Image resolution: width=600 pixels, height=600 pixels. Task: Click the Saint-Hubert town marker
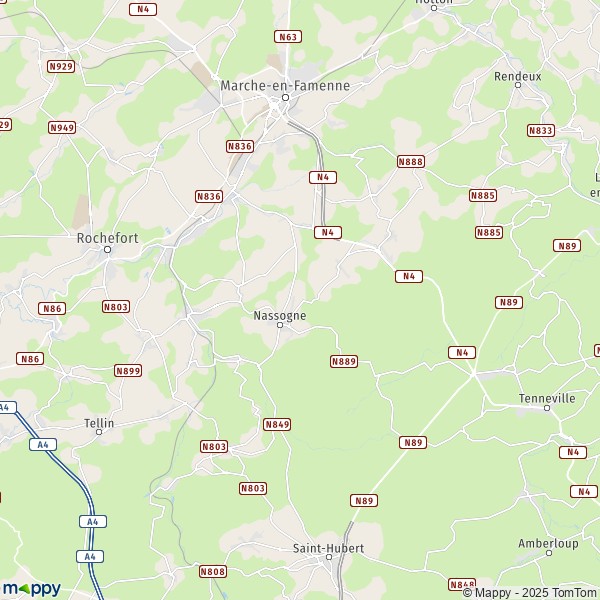329,557
